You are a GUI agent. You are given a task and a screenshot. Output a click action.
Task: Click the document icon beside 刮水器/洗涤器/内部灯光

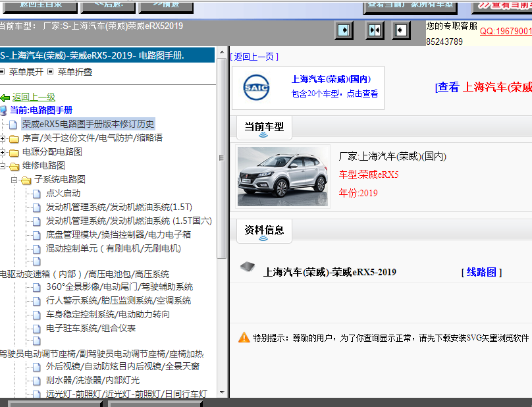[36, 381]
